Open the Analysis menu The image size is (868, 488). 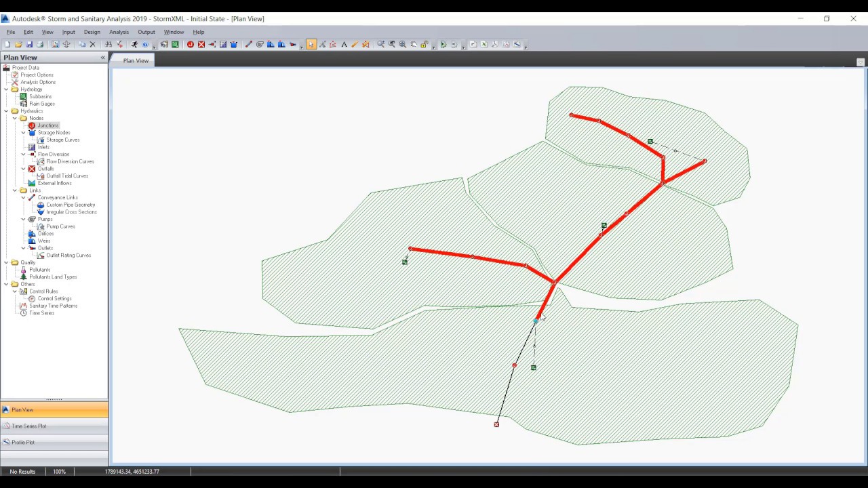tap(119, 32)
